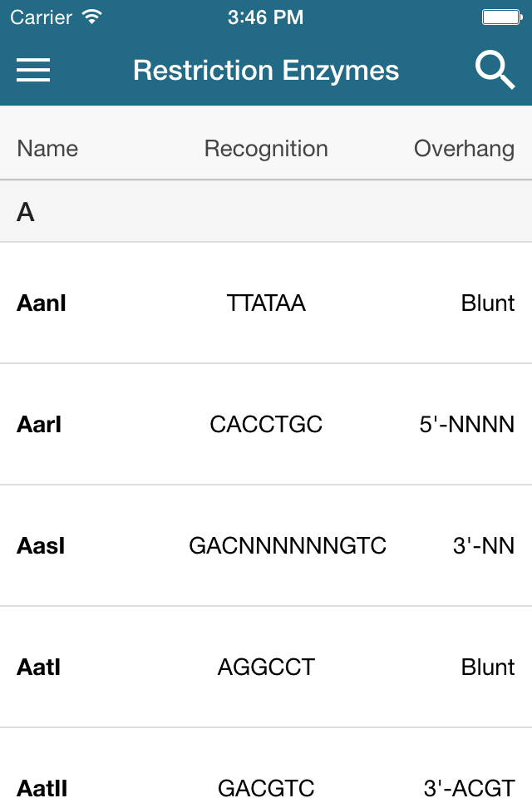The height and width of the screenshot is (798, 532).
Task: Tap the Wi-Fi status icon
Action: (92, 17)
